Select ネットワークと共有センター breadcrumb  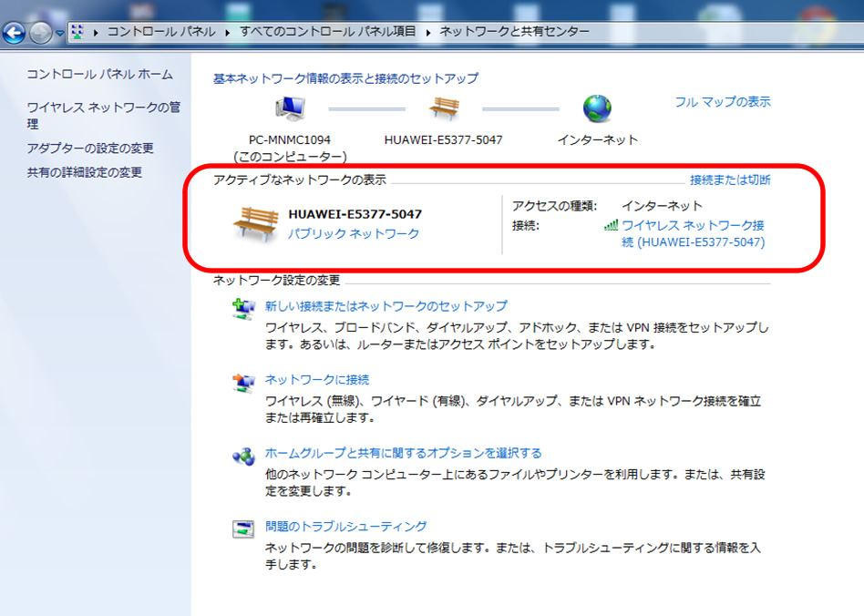coord(514,31)
